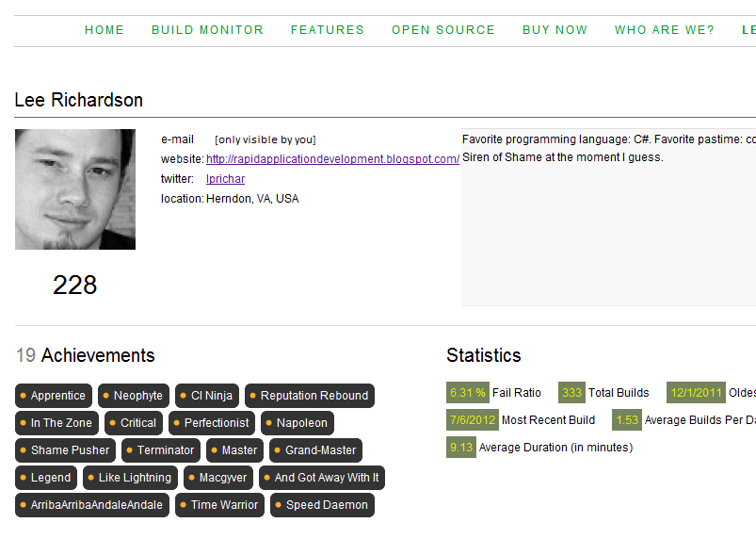756x539 pixels.
Task: Click the Reputation Rebound badge
Action: [x=309, y=396]
